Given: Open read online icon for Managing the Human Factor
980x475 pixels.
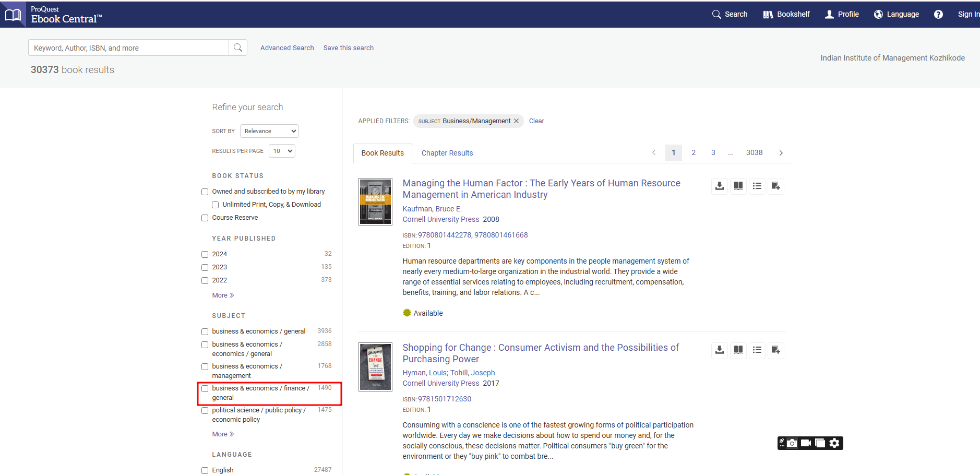Looking at the screenshot, I should (x=738, y=186).
